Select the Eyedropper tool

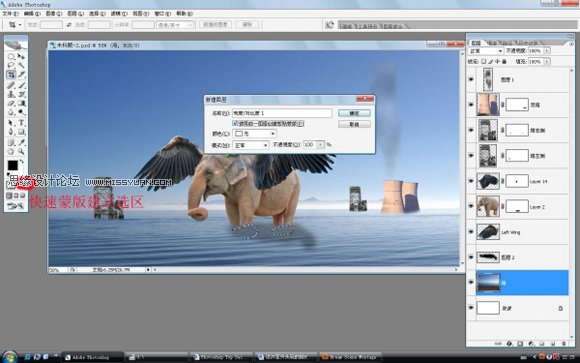tap(21, 142)
